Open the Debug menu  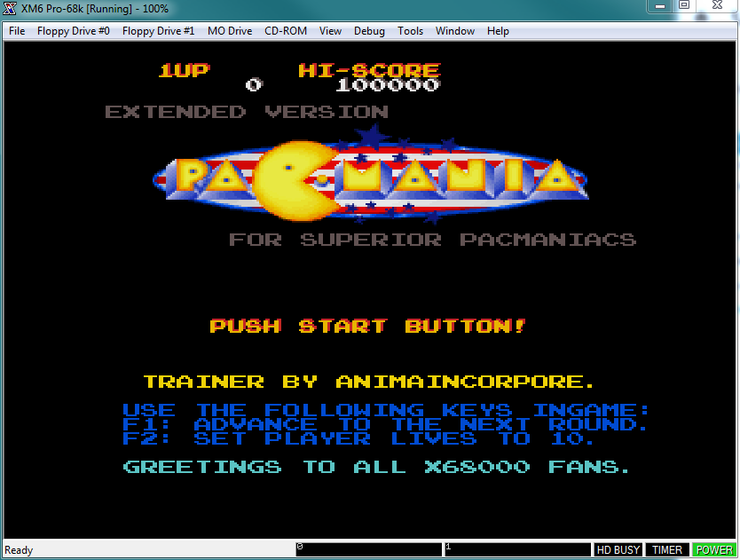(x=369, y=31)
